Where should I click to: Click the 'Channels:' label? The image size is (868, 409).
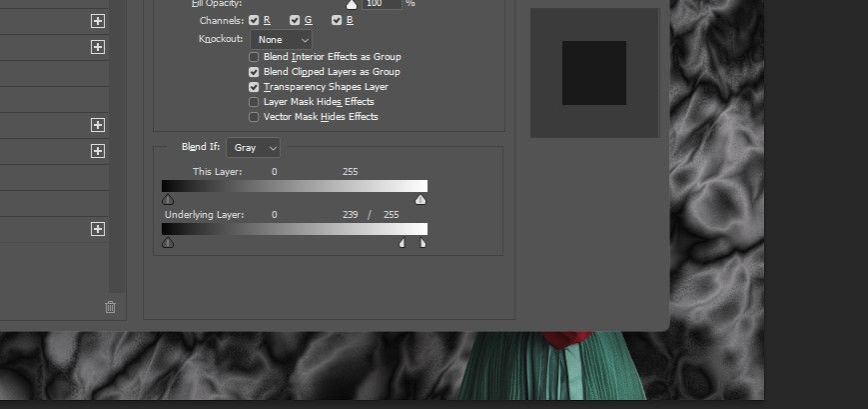(222, 21)
